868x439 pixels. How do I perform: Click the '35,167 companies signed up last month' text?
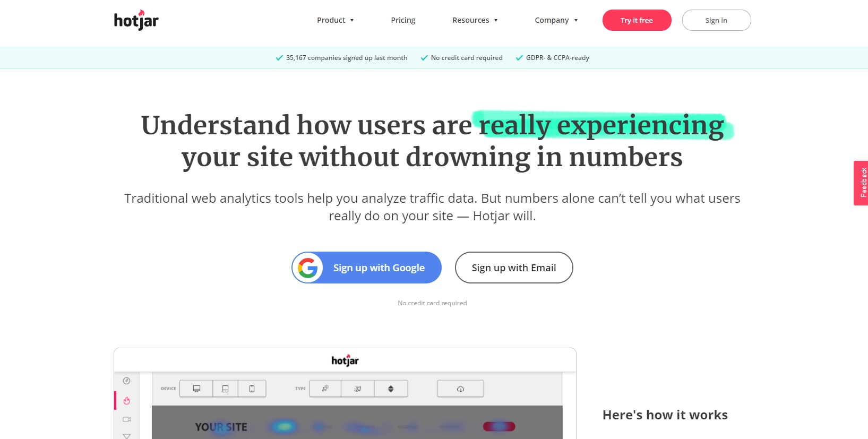pyautogui.click(x=347, y=58)
